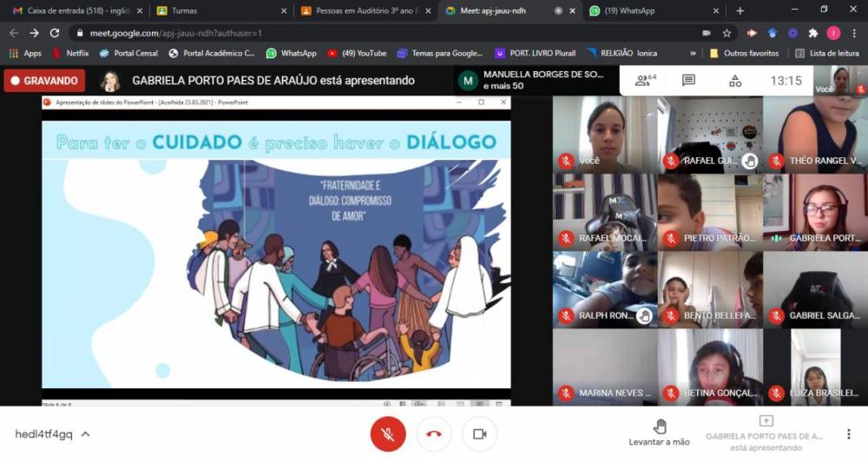Open the Meet activities panel
The height and width of the screenshot is (462, 868).
(x=735, y=81)
